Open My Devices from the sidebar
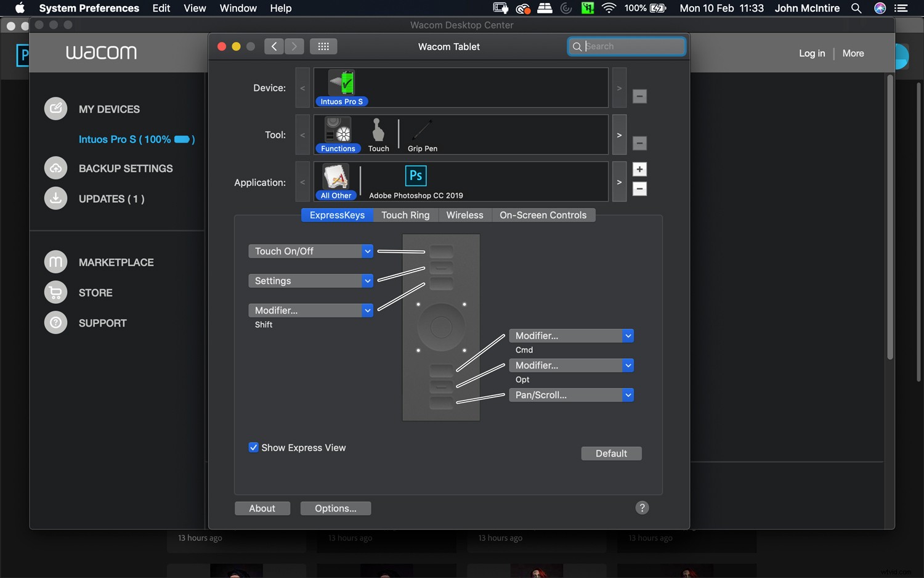924x578 pixels. [x=109, y=109]
